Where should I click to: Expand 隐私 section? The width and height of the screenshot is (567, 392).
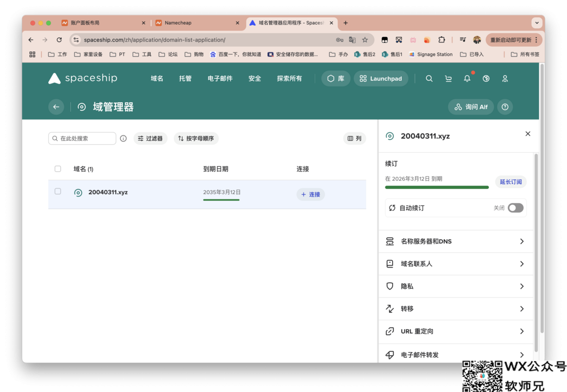pos(456,286)
